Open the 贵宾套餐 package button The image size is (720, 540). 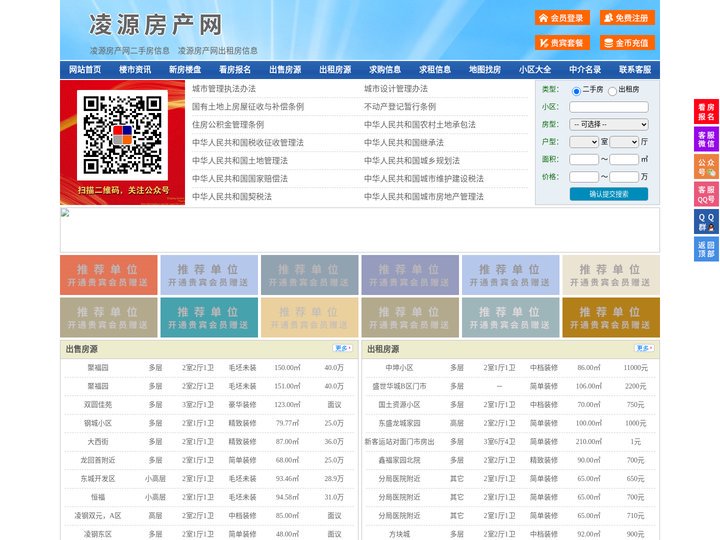click(562, 43)
